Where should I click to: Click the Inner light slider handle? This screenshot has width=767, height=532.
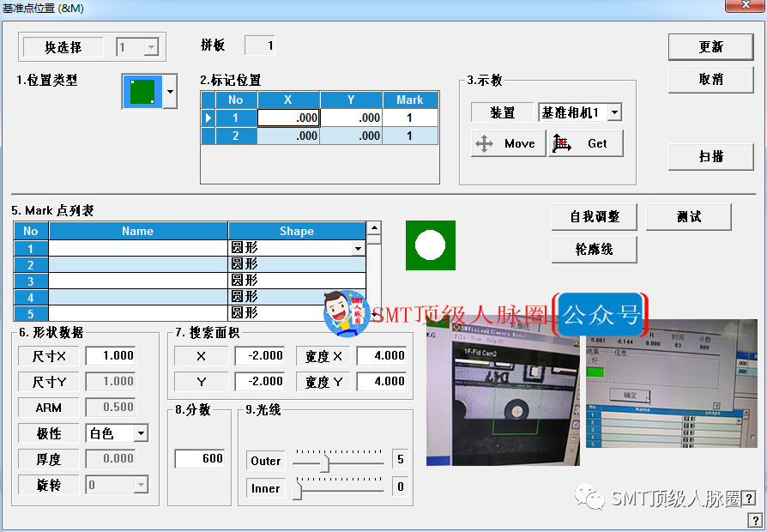point(298,489)
